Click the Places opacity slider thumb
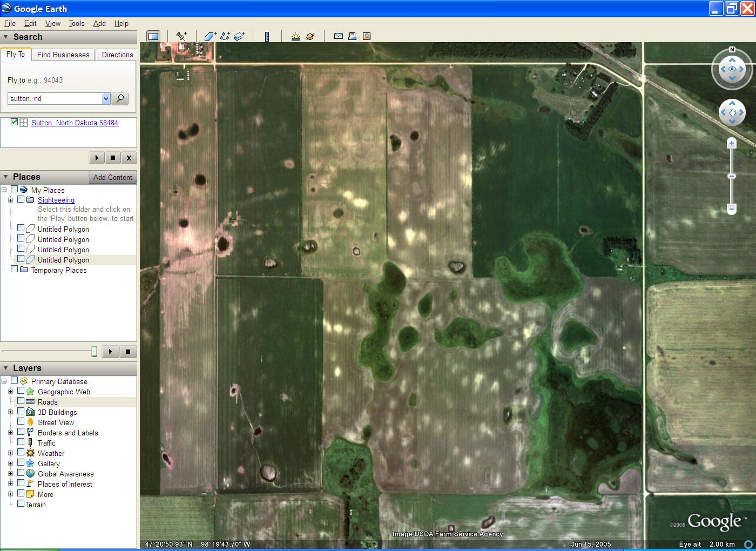This screenshot has width=756, height=551. tap(94, 352)
